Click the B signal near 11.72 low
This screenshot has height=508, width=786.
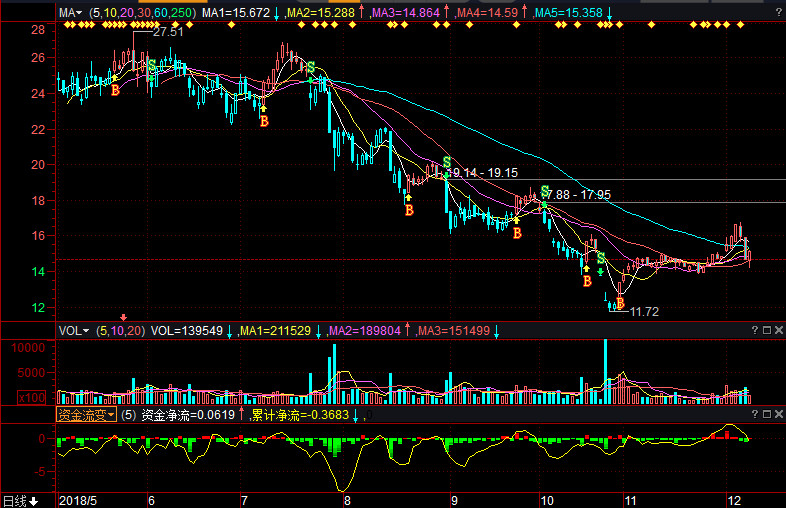(x=620, y=303)
